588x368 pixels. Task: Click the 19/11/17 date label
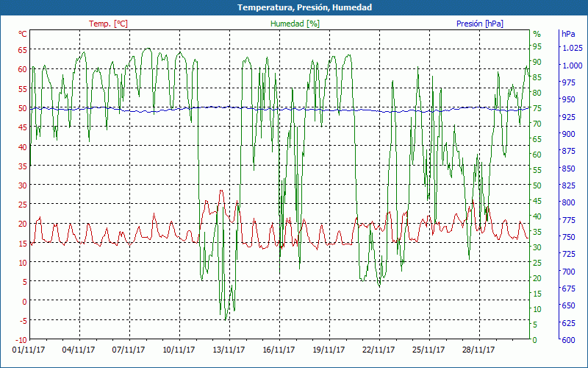coord(329,350)
